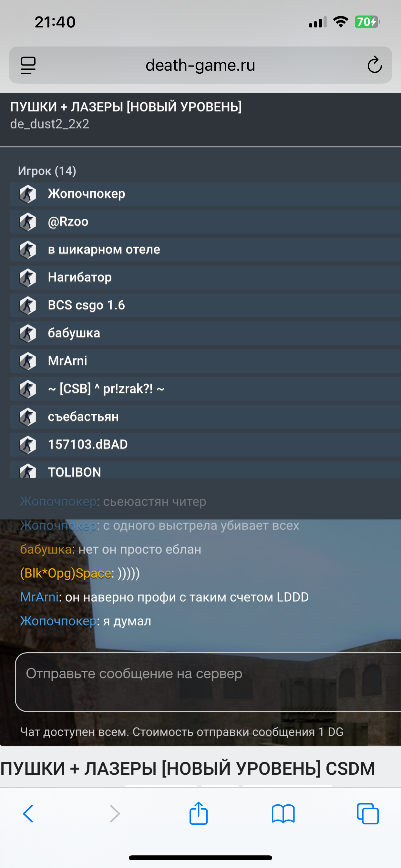401x868 pixels.
Task: Select player MrArni in player list
Action: pos(206,361)
